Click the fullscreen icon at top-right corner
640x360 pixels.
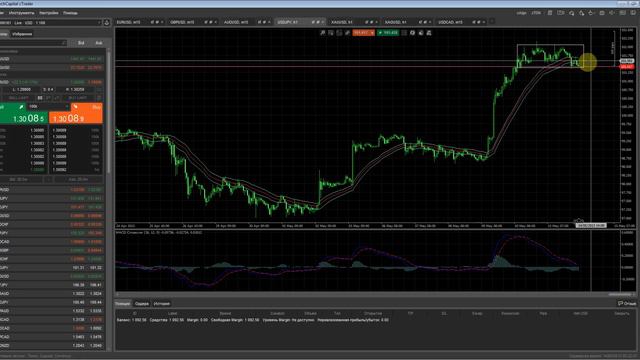[x=633, y=13]
